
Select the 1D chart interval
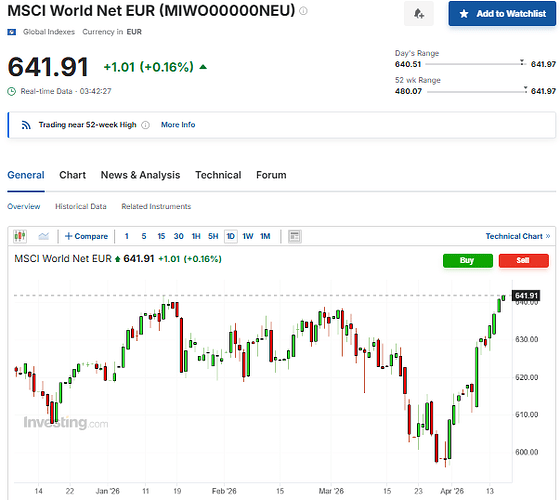231,236
